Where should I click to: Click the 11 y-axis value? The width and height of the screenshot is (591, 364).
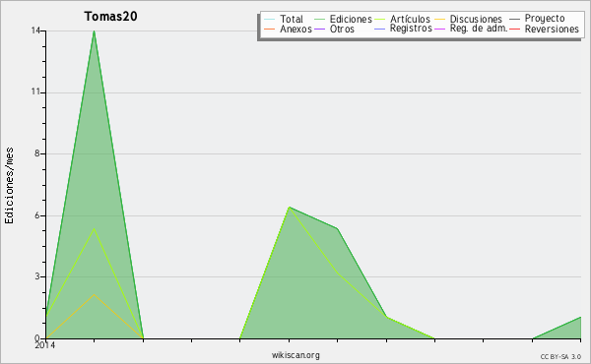(x=35, y=91)
